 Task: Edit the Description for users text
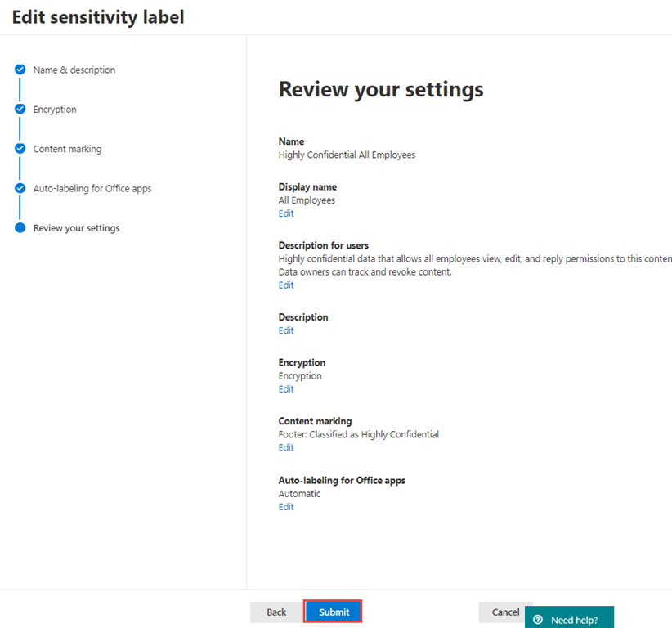point(286,285)
